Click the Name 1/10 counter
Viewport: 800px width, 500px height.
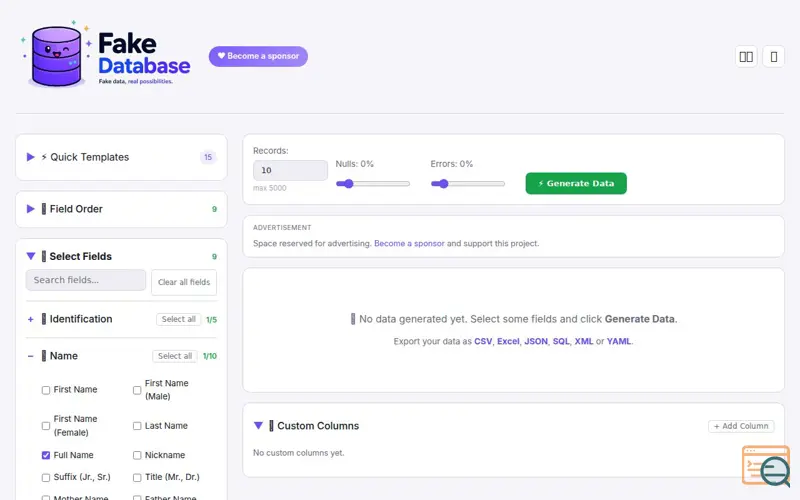pyautogui.click(x=210, y=356)
